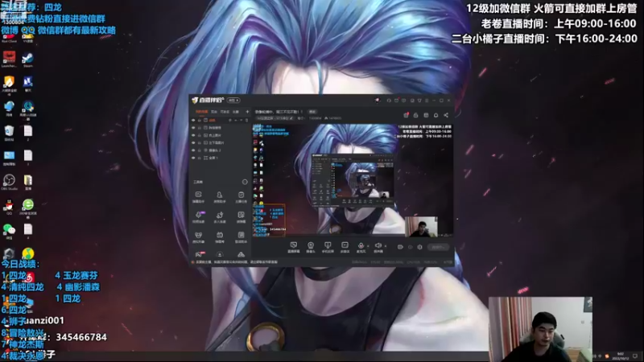The image size is (644, 362).
Task: Hide the orange highlighted source via eye icon
Action: click(x=193, y=120)
